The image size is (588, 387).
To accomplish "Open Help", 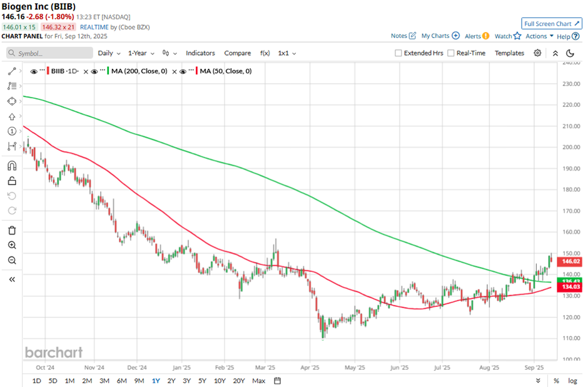I will click(568, 36).
